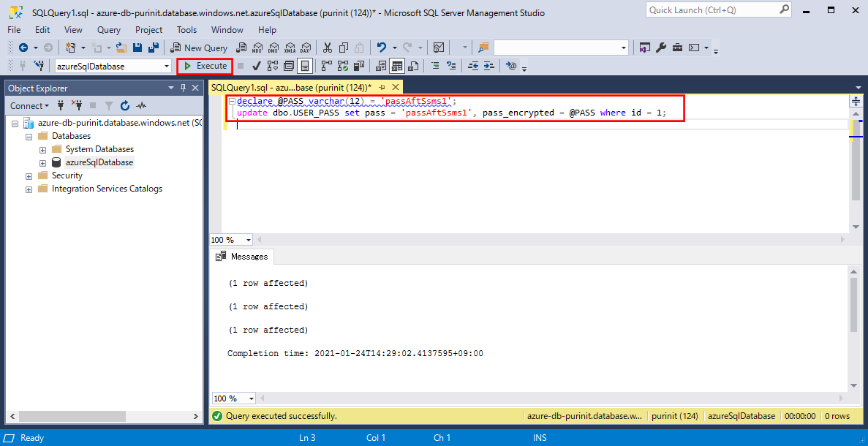This screenshot has height=446, width=868.
Task: Comment out the selected lines
Action: 435,66
